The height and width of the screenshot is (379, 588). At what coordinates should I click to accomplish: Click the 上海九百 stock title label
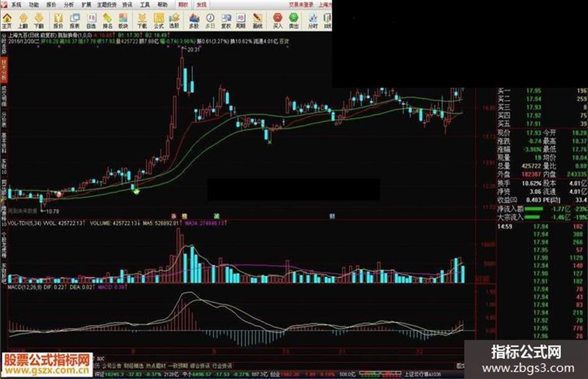[x=18, y=35]
